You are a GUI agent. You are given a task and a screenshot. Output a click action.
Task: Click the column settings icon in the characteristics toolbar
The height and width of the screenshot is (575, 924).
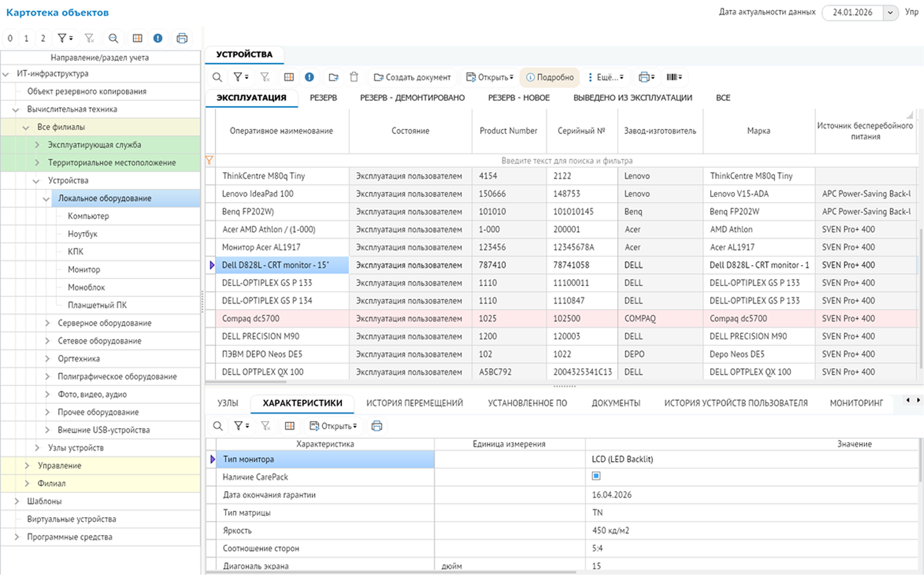tap(289, 426)
